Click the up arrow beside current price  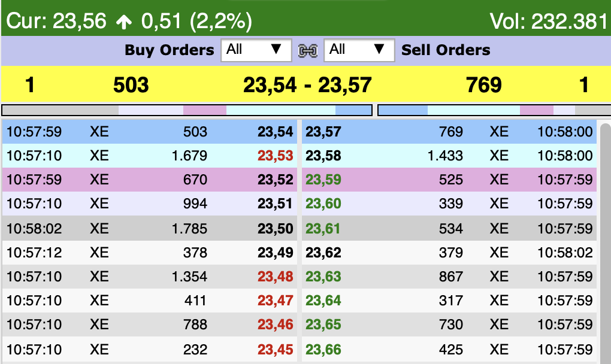(x=124, y=22)
